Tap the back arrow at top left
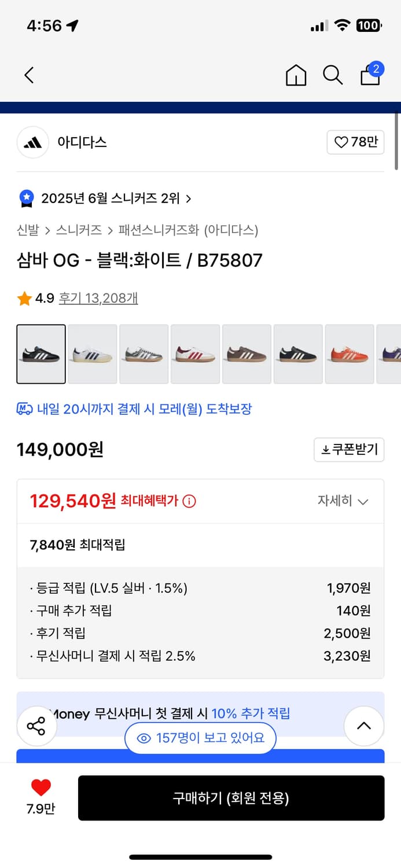The height and width of the screenshot is (868, 401). (29, 75)
